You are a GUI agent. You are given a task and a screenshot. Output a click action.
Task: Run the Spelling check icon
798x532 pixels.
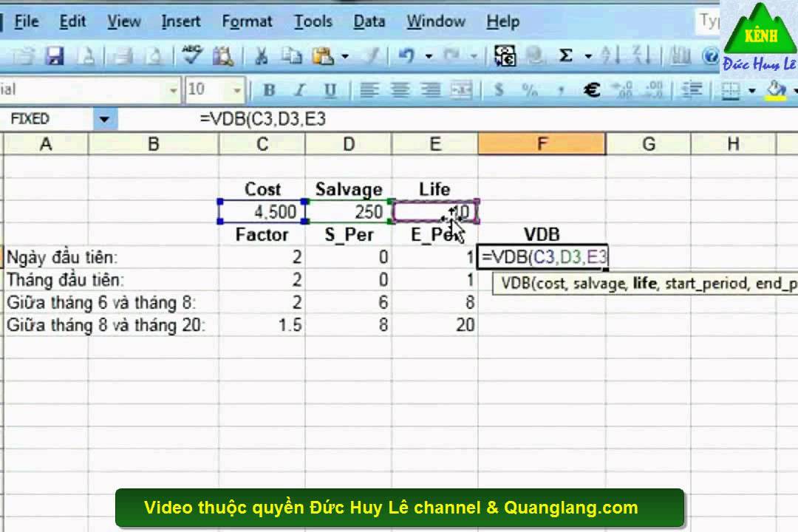pyautogui.click(x=191, y=55)
